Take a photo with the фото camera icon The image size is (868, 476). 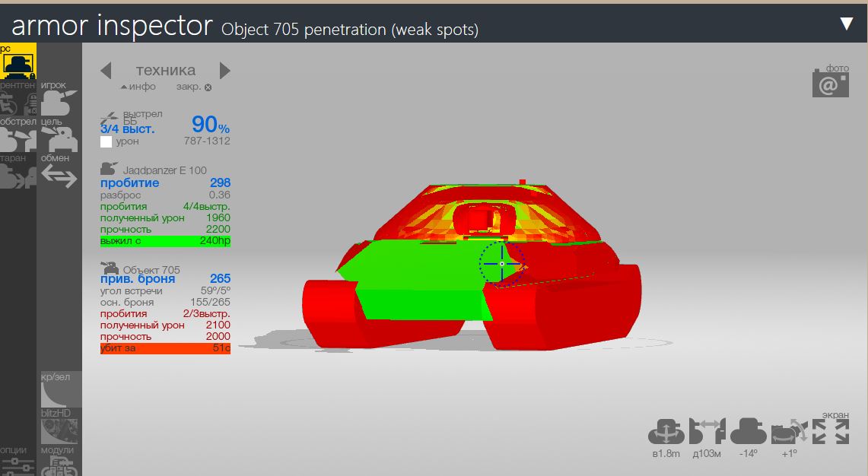tap(831, 81)
